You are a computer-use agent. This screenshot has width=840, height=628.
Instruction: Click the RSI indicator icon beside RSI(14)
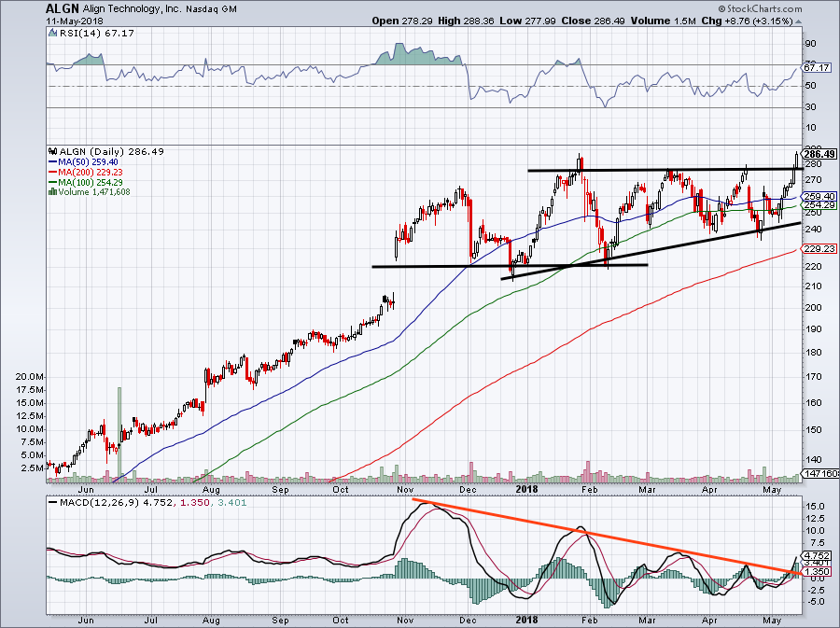coord(52,34)
